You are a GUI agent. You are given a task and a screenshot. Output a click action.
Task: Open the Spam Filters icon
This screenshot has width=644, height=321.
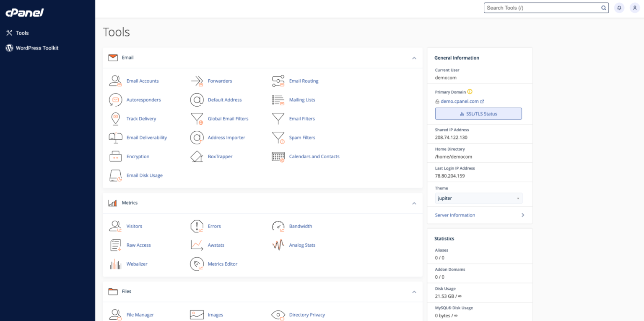[x=278, y=137]
